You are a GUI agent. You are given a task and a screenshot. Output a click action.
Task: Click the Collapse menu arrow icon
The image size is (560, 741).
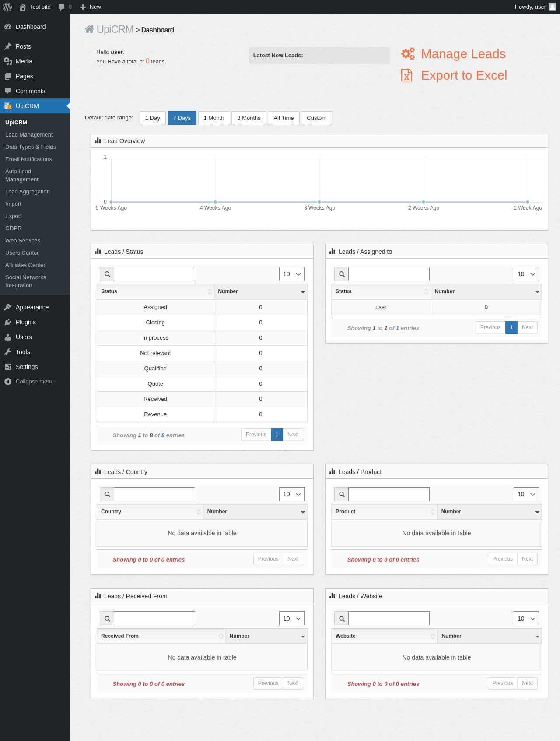[8, 382]
